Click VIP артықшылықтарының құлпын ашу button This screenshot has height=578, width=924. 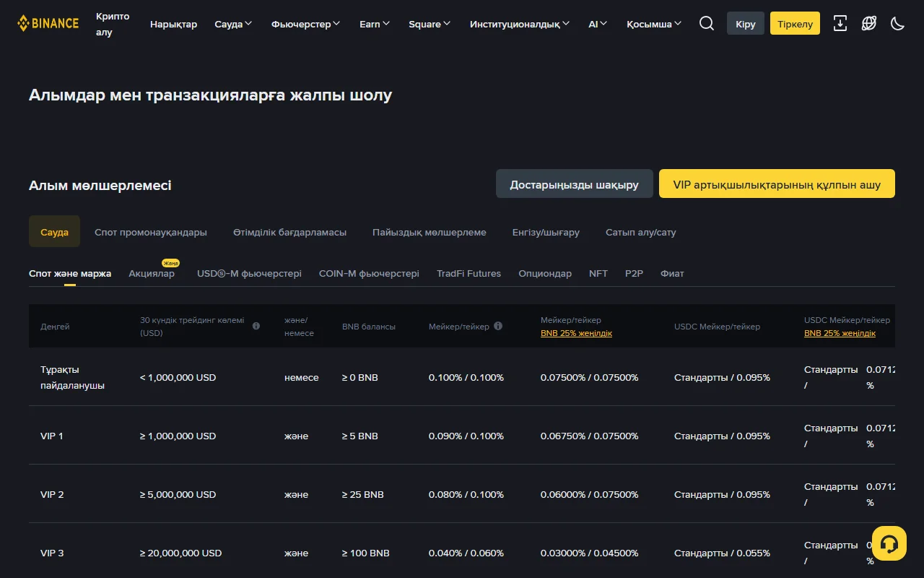point(777,184)
